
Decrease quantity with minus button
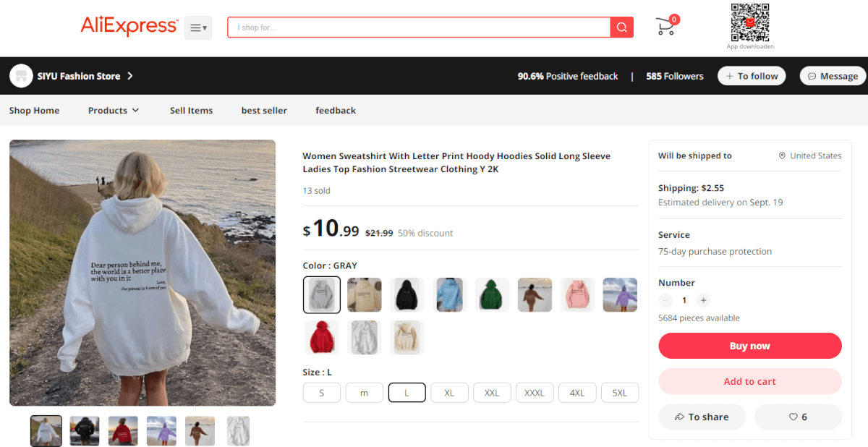click(665, 300)
